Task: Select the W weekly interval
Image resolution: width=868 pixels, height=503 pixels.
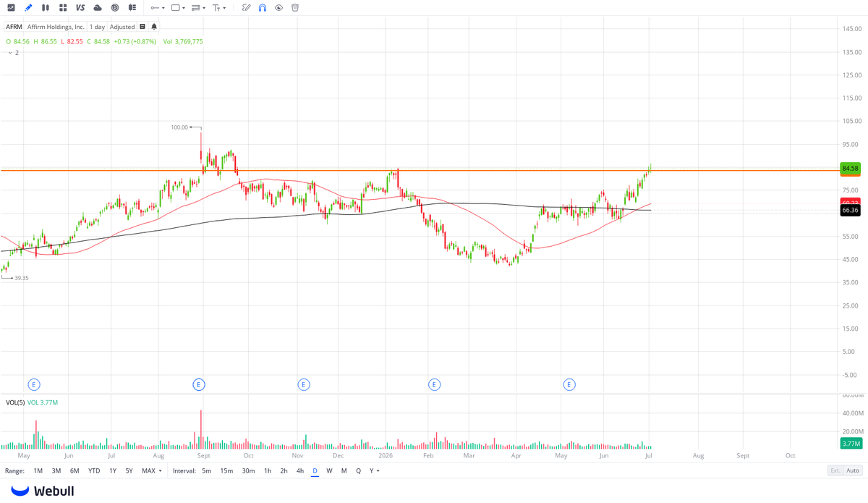Action: [x=329, y=471]
